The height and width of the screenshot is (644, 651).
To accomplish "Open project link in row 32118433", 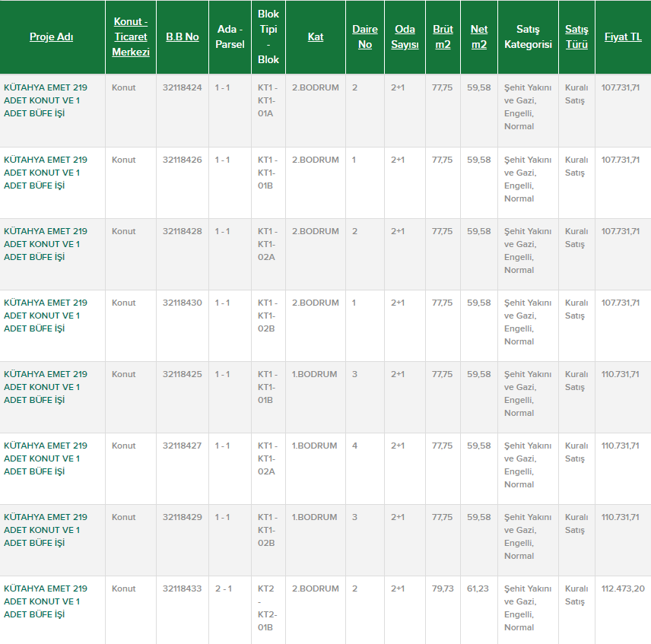I will point(46,601).
